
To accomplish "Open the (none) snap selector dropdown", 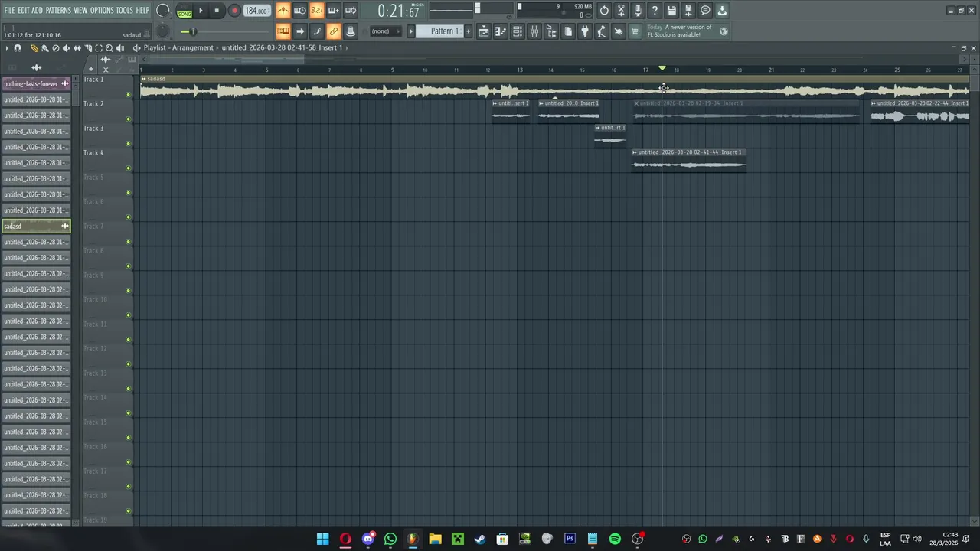I will 384,31.
